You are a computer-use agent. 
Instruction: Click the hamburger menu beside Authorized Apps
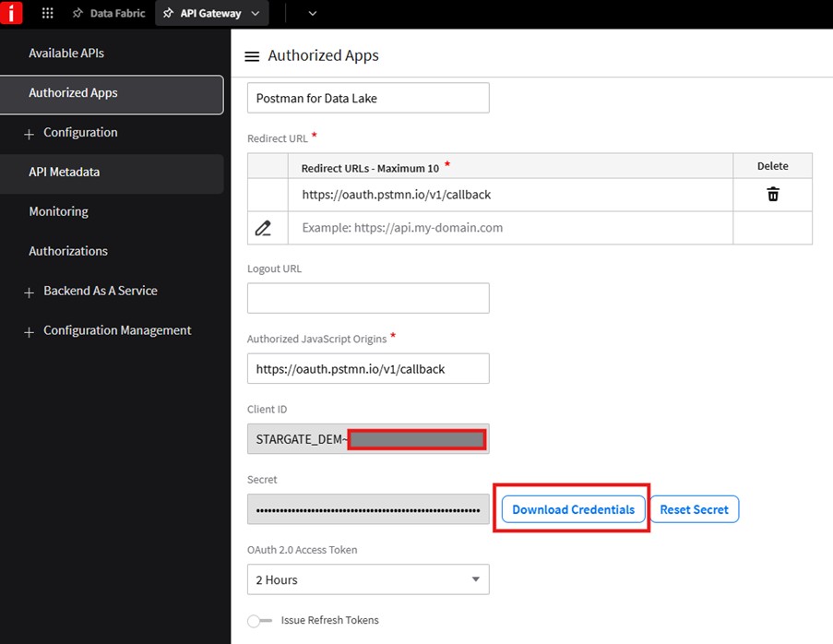(252, 56)
